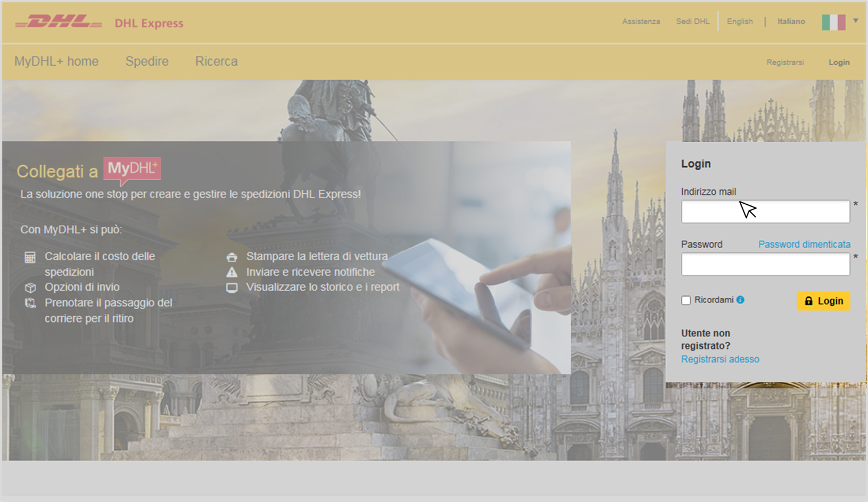This screenshot has height=502, width=868.
Task: Go to MyDHL+ home
Action: click(57, 61)
